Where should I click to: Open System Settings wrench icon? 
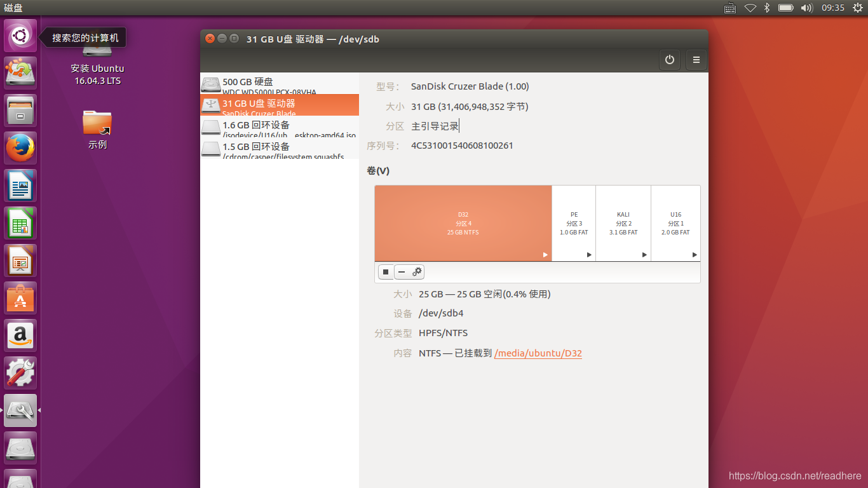coord(21,373)
